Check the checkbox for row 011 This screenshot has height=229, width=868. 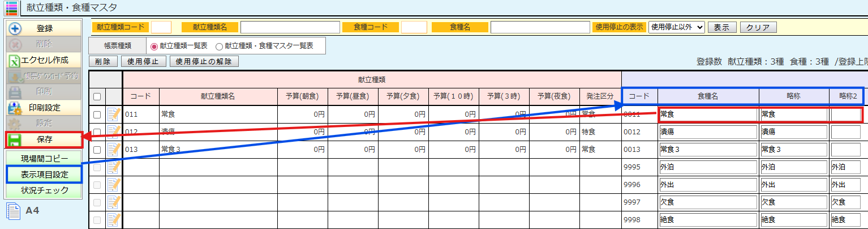tap(97, 114)
